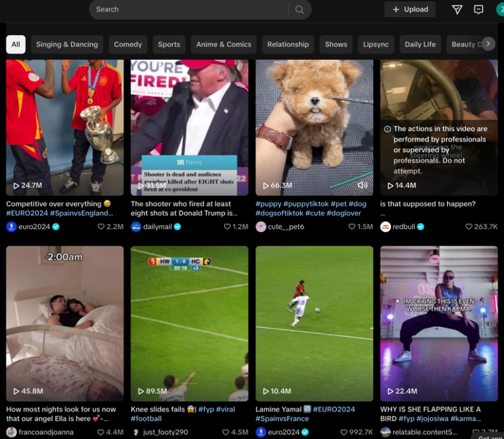The image size is (504, 439).
Task: Open the redbull profile avatar
Action: (x=386, y=227)
